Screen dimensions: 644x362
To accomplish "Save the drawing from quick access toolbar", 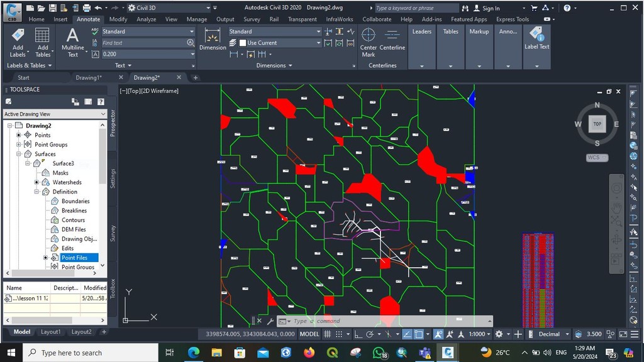I will click(53, 8).
